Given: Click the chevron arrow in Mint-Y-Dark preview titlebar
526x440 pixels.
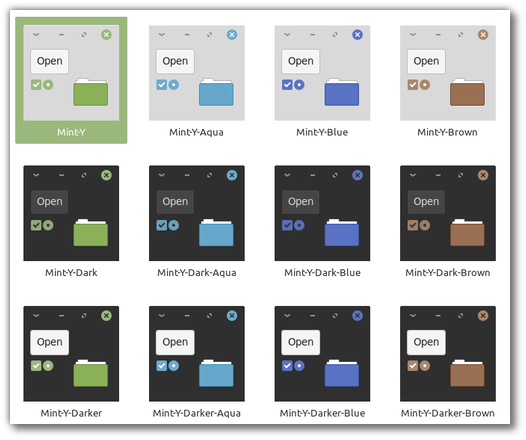Looking at the screenshot, I should tap(36, 175).
